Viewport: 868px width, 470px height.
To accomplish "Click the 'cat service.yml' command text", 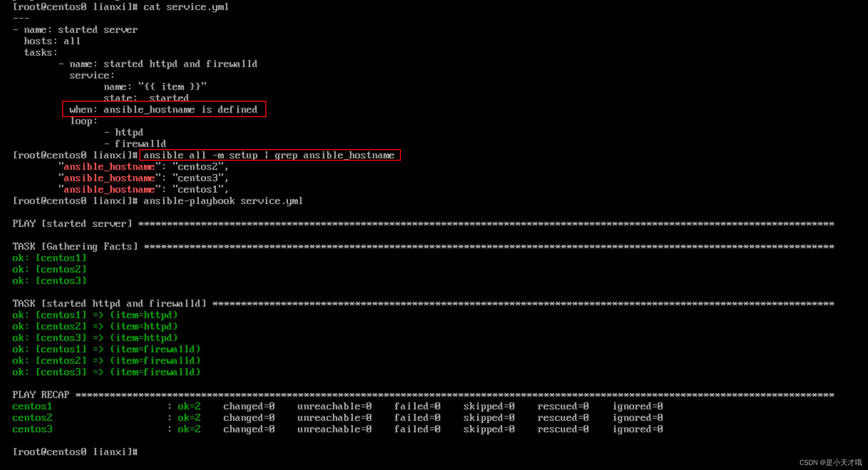I will (x=186, y=7).
